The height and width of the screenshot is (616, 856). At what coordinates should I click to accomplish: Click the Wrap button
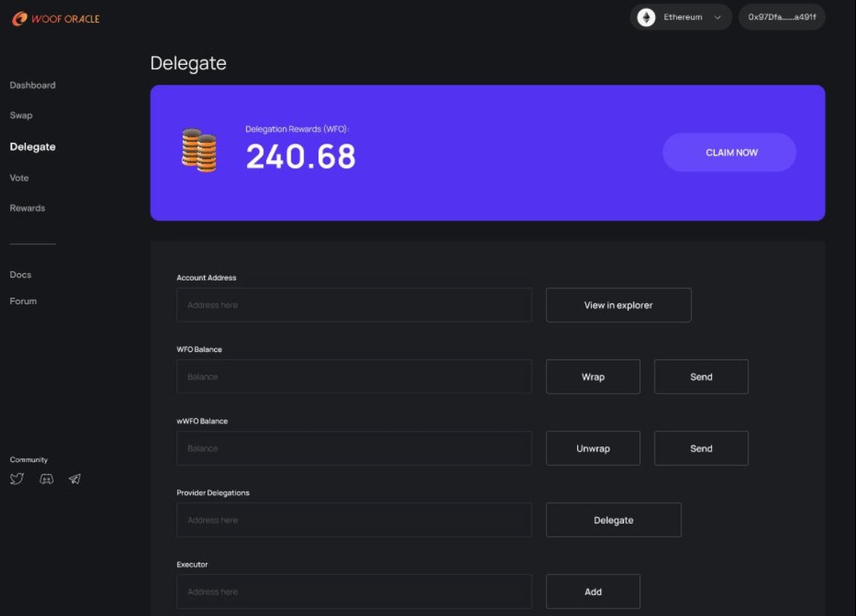pyautogui.click(x=593, y=376)
